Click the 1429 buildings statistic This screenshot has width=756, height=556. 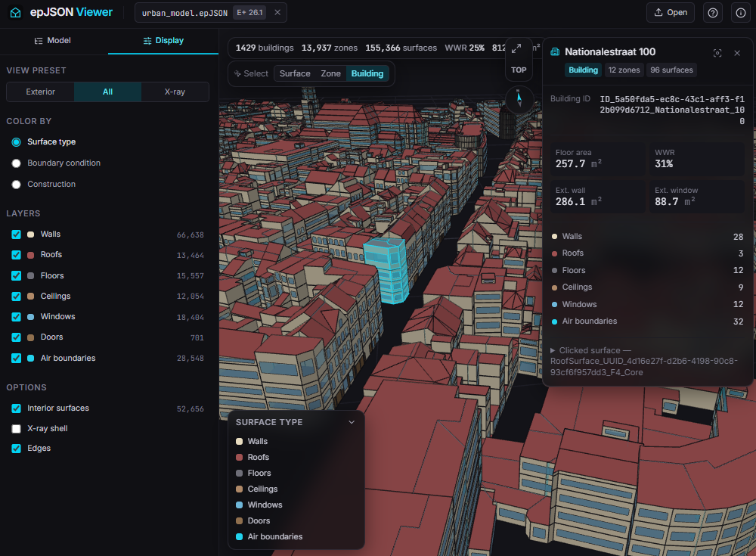click(264, 48)
